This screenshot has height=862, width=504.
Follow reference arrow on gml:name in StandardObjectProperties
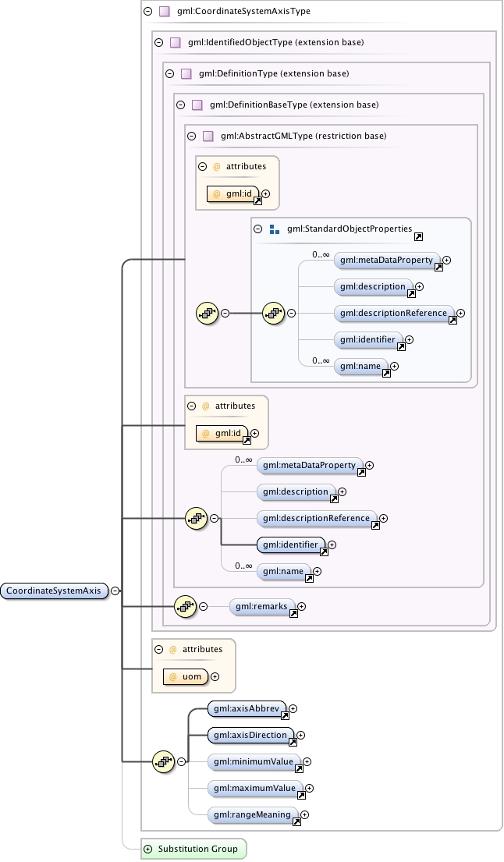pos(386,374)
